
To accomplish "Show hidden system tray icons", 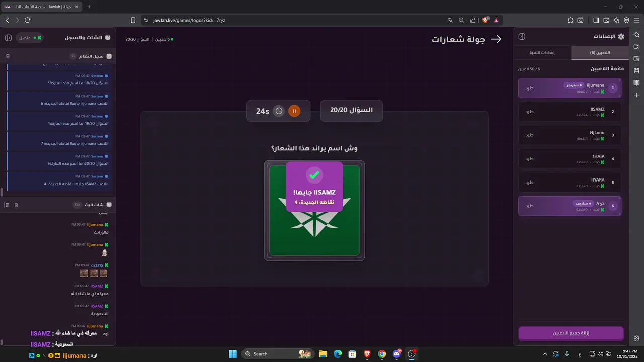I will coord(545,354).
